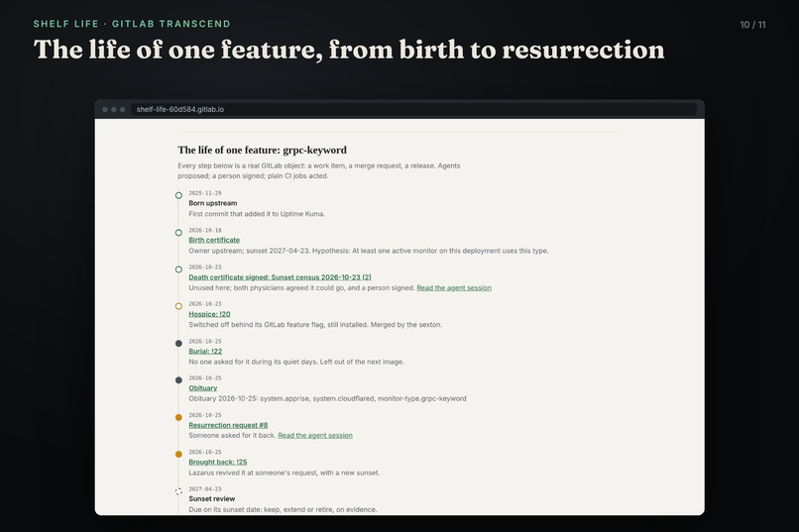Select the dark Burial timeline marker dot
This screenshot has height=532, width=799.
(178, 344)
